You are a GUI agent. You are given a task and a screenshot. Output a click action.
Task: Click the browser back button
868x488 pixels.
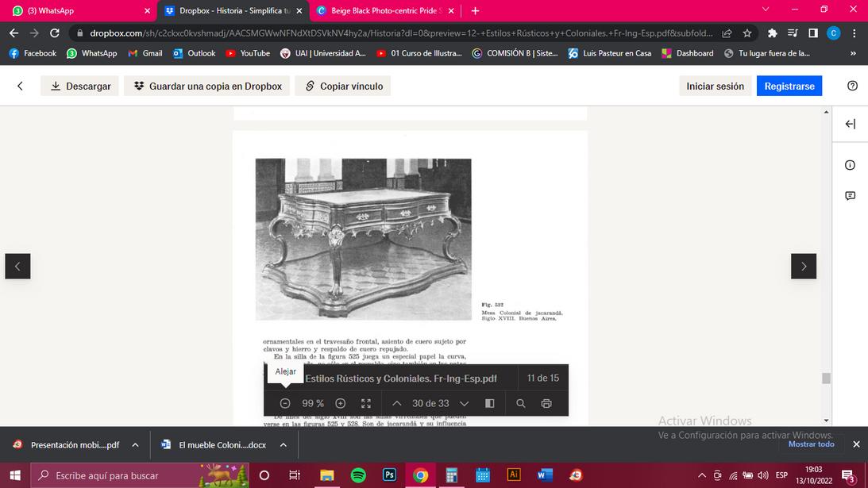(14, 33)
